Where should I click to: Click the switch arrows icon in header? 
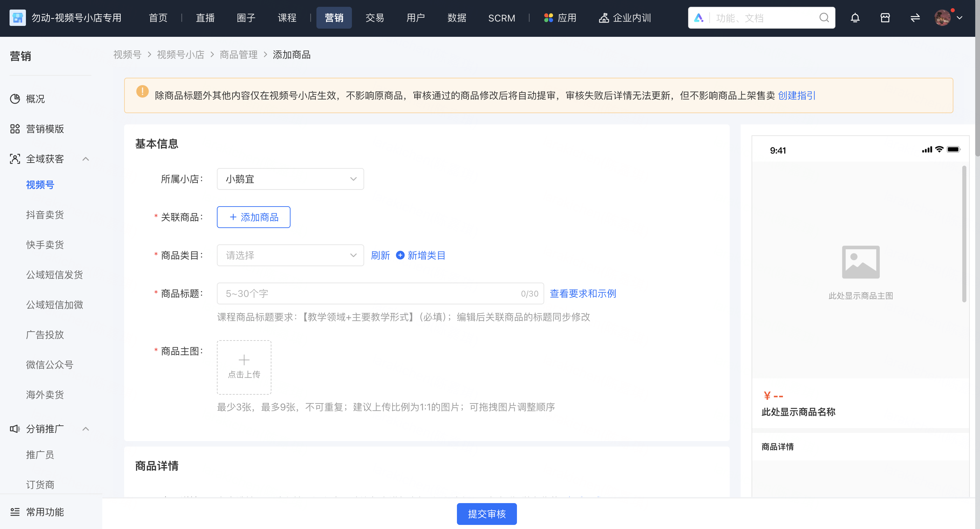[915, 18]
